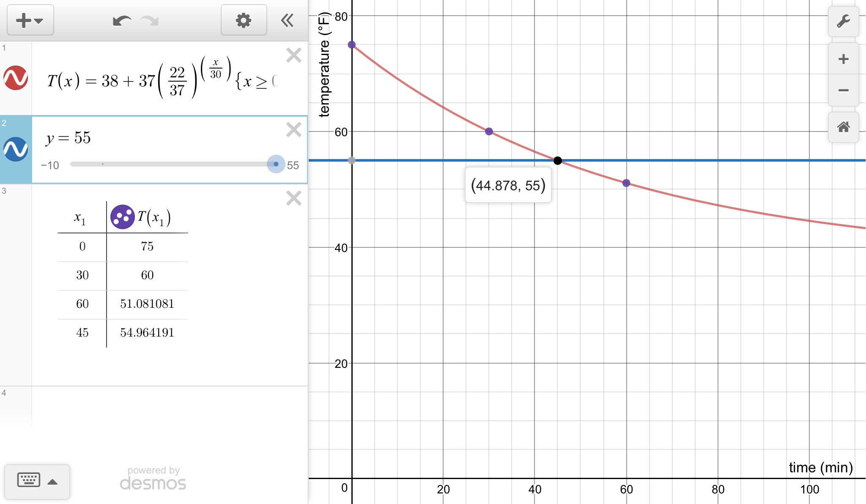
Task: Undo the last action
Action: (x=122, y=20)
